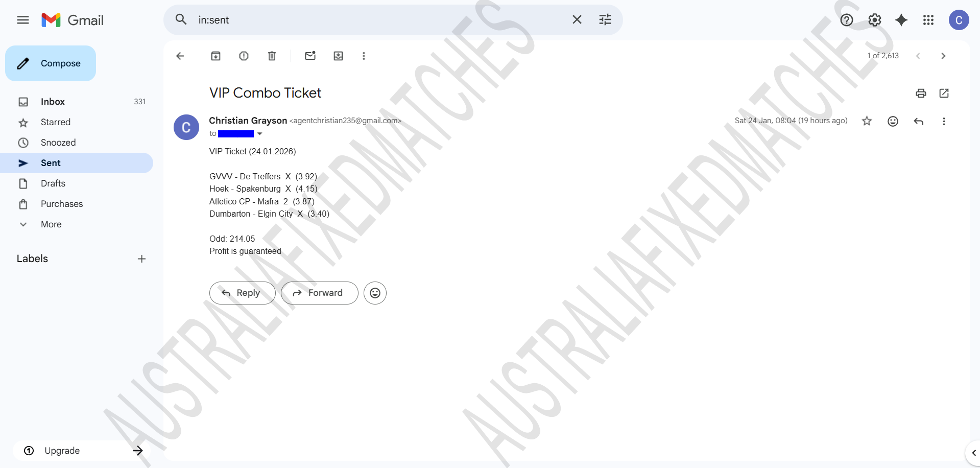Archive this conversation
Screen dimensions: 980x468
[216, 56]
